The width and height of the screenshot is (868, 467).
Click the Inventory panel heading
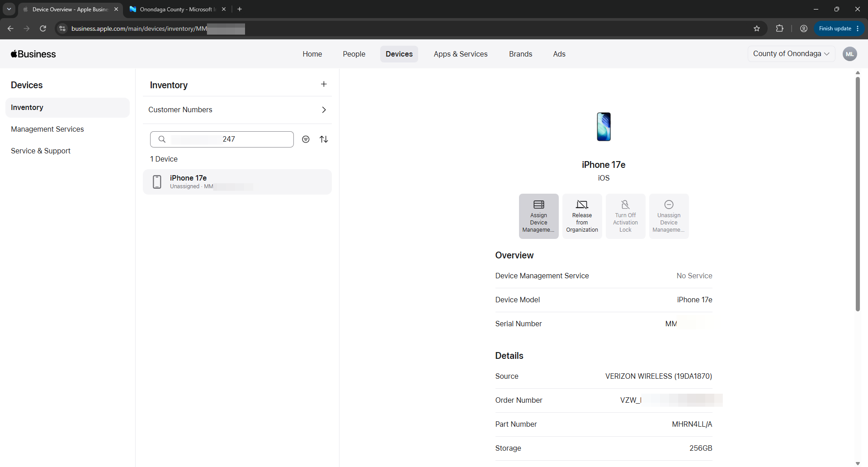[x=169, y=85]
